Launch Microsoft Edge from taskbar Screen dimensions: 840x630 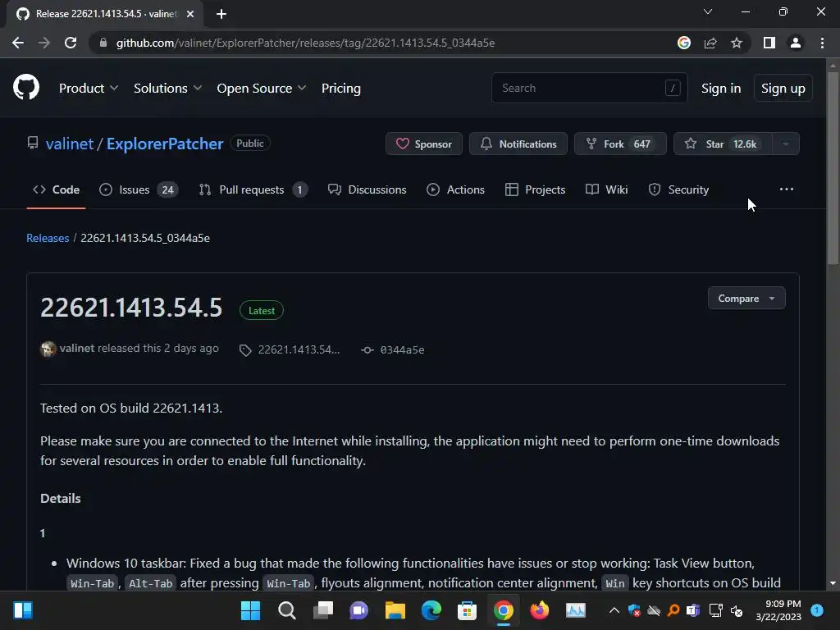pos(431,610)
